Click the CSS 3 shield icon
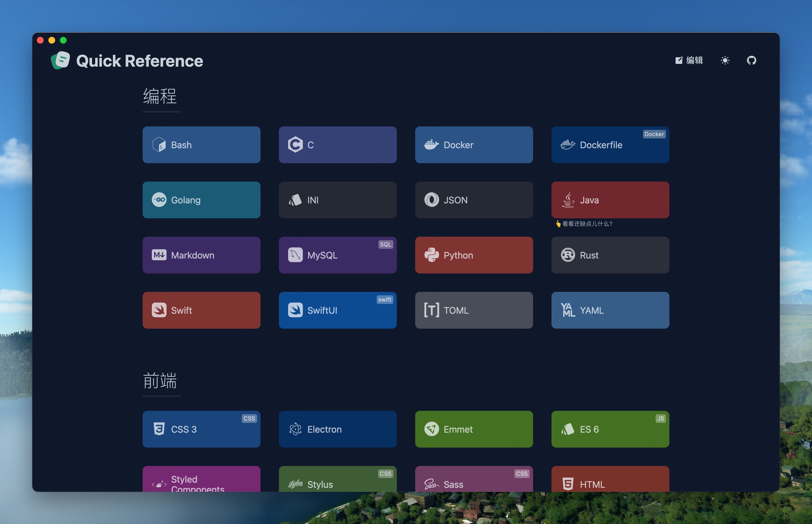The height and width of the screenshot is (524, 812). tap(159, 429)
